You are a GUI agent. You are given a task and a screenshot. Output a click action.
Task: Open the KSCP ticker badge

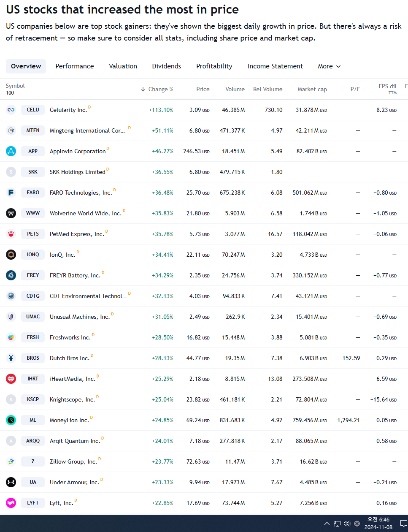[x=33, y=399]
